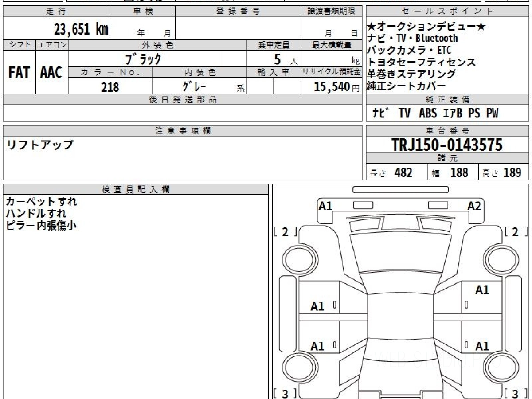Click the kg unit in the max load cell
Image resolution: width=532 pixels, height=399 pixels.
click(356, 62)
